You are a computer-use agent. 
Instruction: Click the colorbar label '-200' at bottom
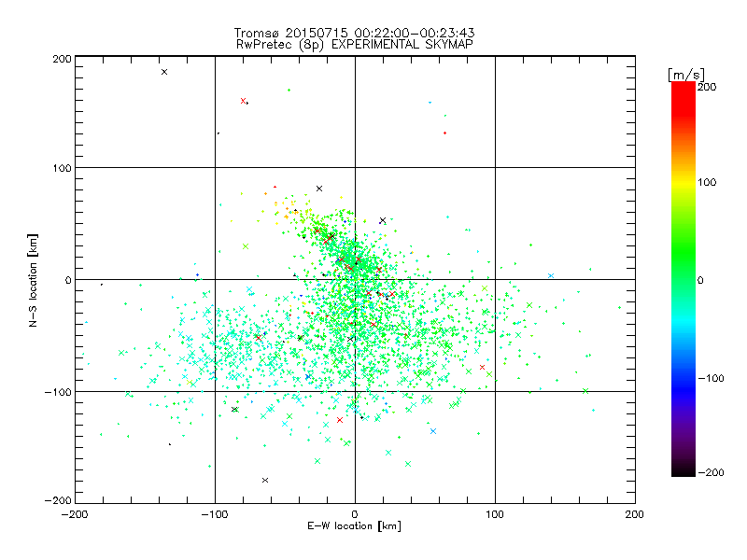click(711, 472)
